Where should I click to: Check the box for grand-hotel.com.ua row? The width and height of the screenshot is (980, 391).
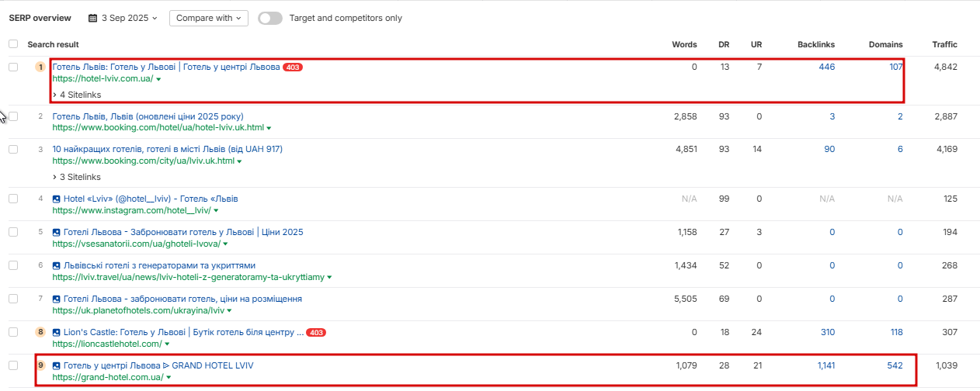click(x=13, y=365)
